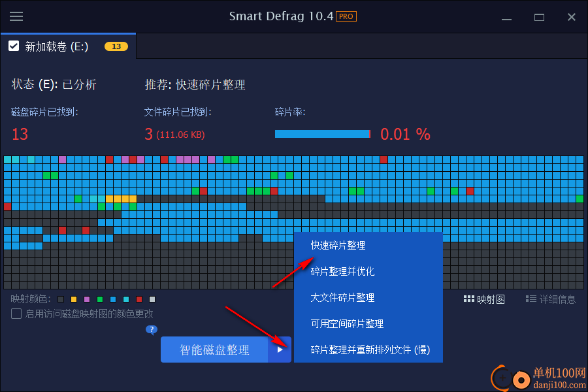Click the red 13 disk fragments count

20,135
